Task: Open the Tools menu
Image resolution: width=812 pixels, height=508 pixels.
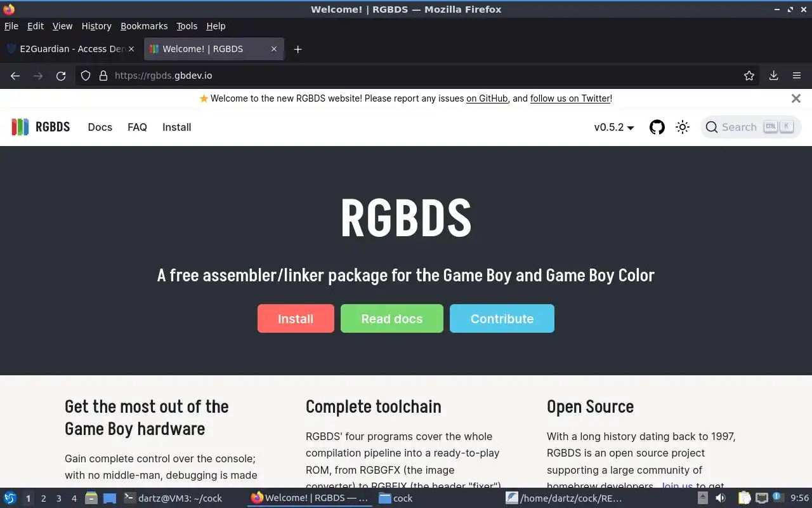Action: click(187, 26)
